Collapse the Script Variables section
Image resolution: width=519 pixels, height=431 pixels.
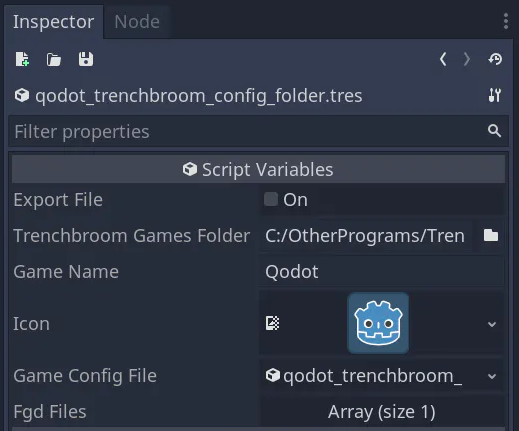(x=258, y=169)
